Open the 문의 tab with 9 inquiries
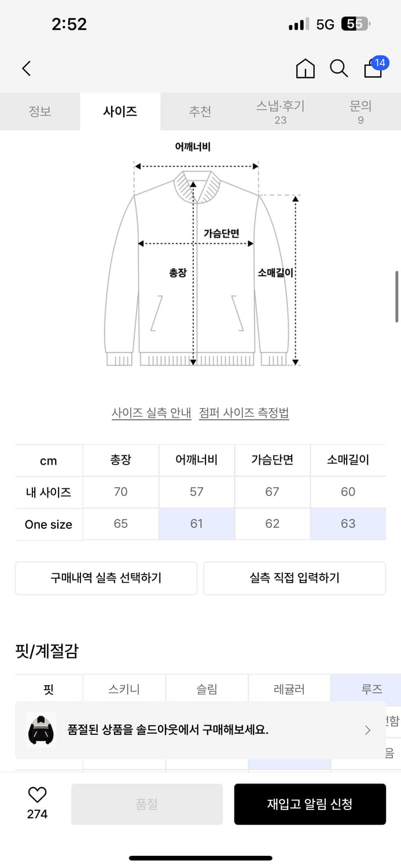 360,111
